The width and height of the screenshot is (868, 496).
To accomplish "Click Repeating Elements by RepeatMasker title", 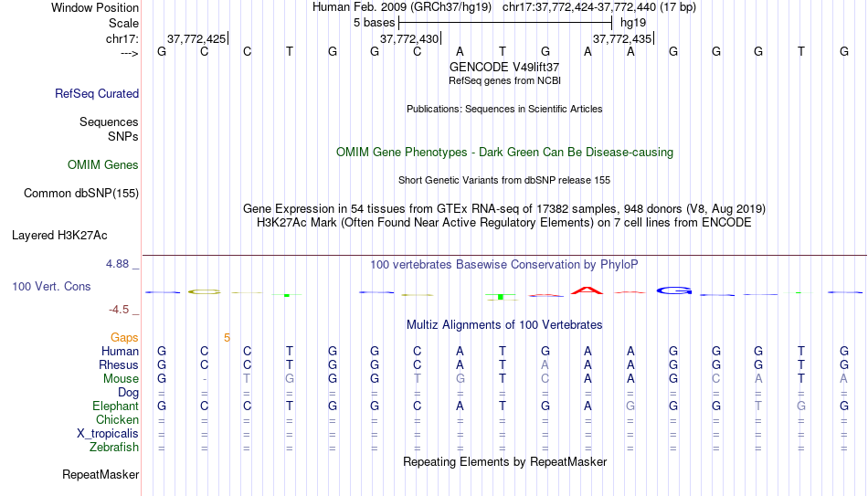I will (504, 461).
